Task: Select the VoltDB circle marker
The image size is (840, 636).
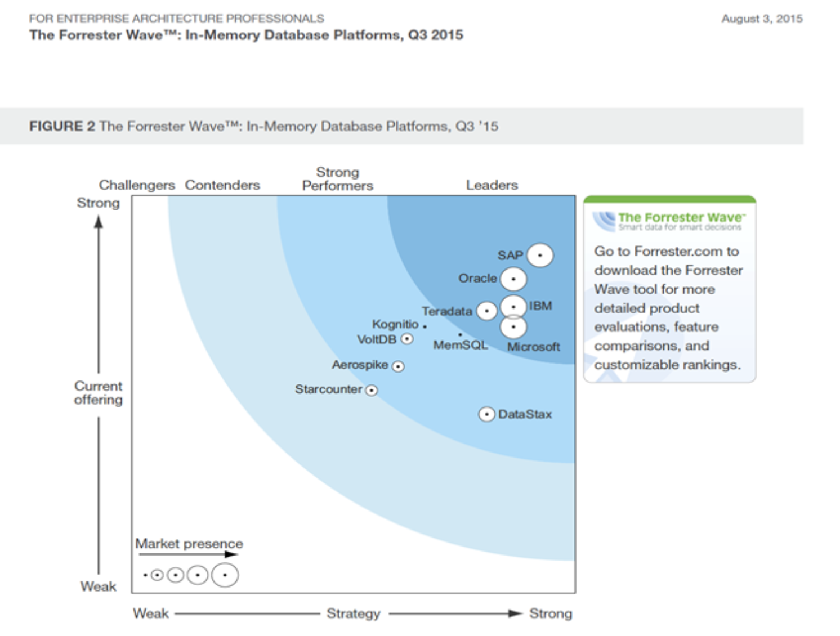Action: pyautogui.click(x=407, y=339)
